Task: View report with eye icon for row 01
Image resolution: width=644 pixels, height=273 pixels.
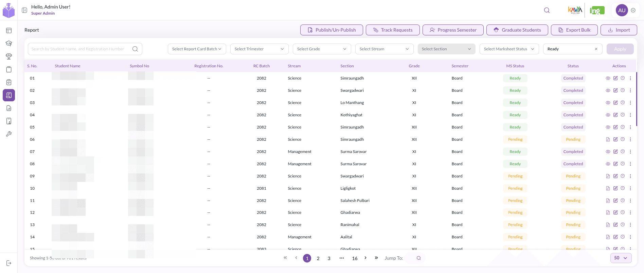Action: tap(608, 78)
